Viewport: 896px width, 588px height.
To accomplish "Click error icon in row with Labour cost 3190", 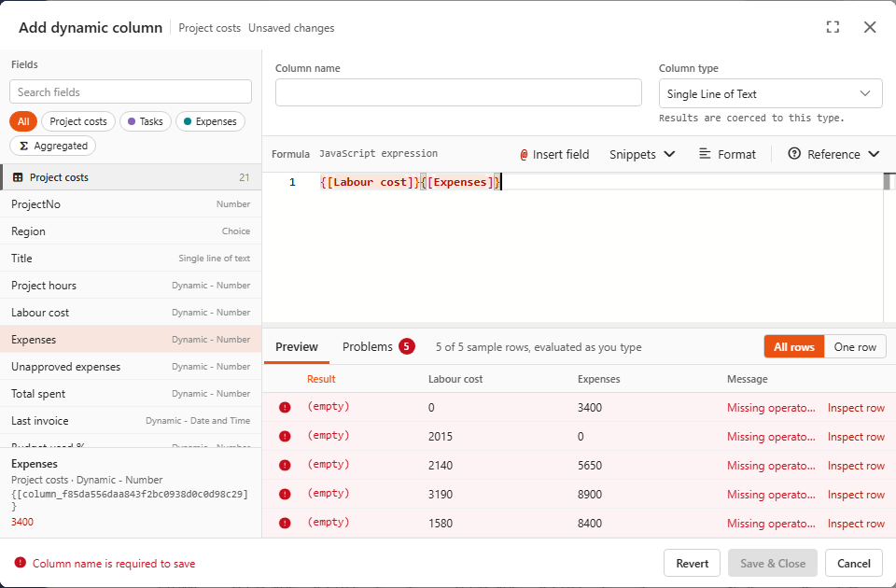I will tap(285, 494).
